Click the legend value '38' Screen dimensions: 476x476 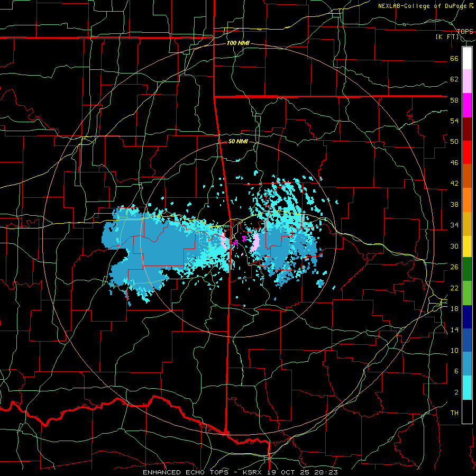(454, 204)
